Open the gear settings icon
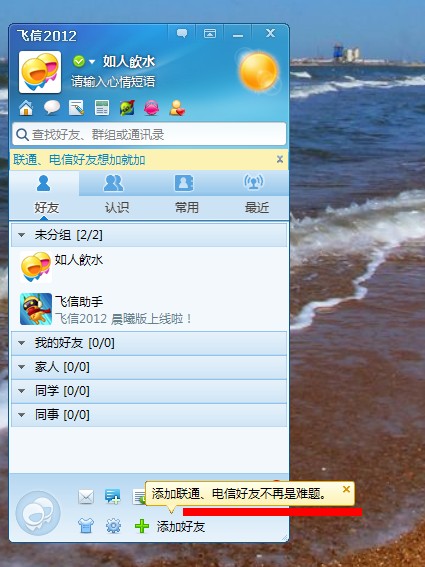This screenshot has height=567, width=425. tap(113, 526)
